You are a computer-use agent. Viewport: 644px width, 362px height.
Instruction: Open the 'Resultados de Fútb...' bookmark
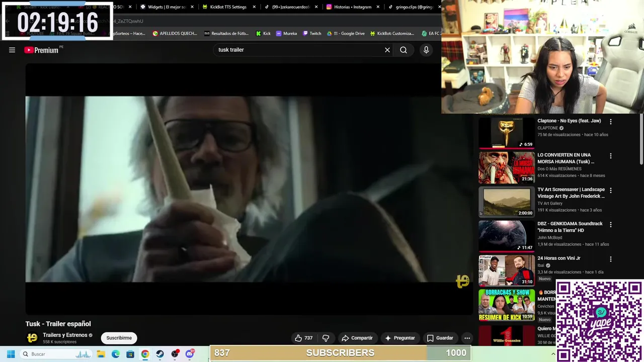coord(226,34)
